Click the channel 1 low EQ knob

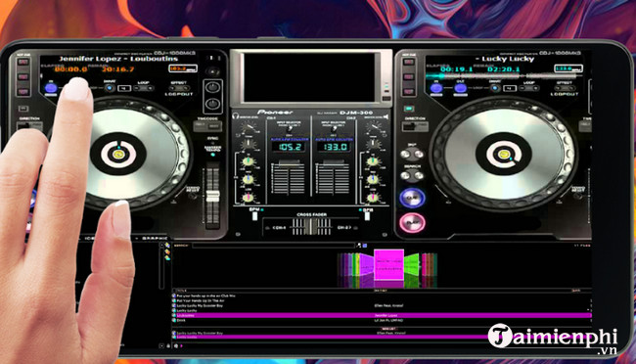[x=248, y=198]
